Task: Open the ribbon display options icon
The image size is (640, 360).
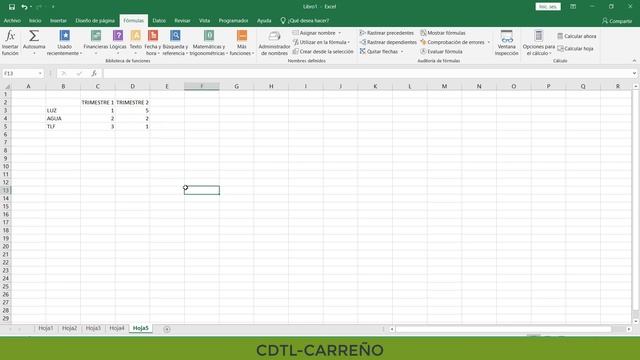Action: coord(573,7)
